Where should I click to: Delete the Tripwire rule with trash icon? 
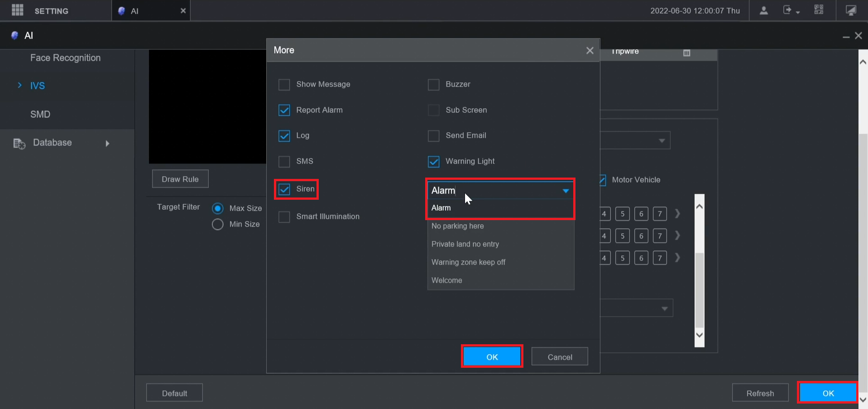[x=686, y=53]
